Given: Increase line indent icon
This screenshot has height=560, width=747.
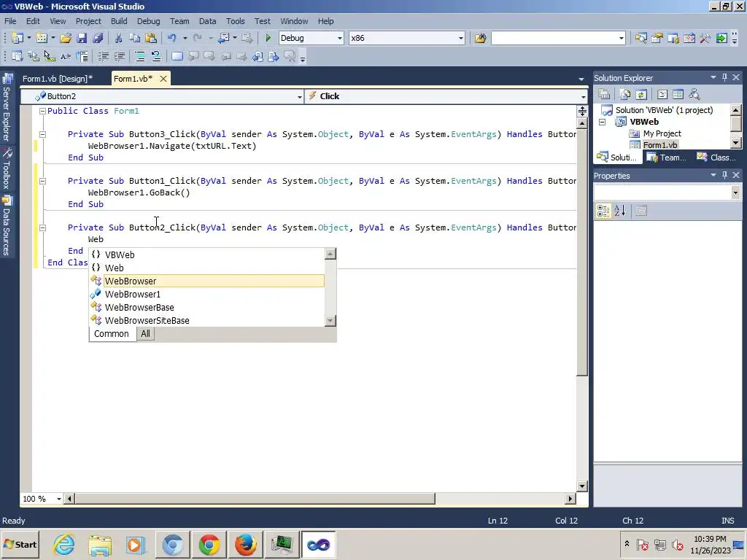Looking at the screenshot, I should click(x=119, y=57).
